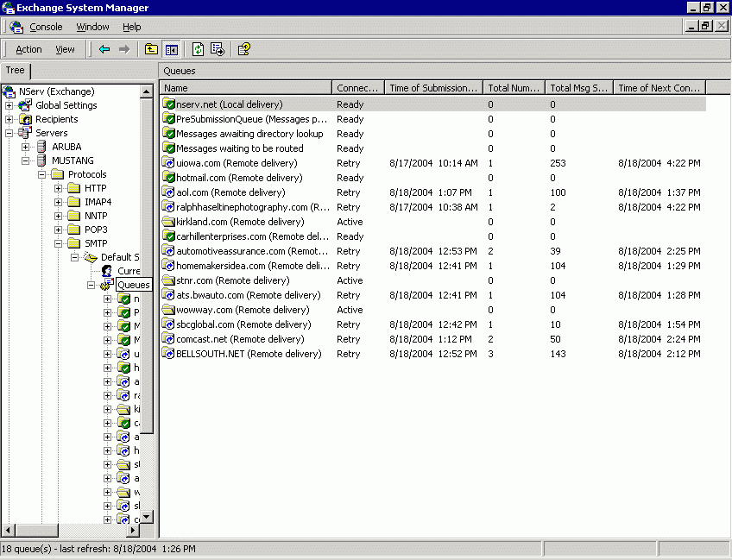
Task: Collapse the SMTP protocol folder
Action: [x=58, y=243]
